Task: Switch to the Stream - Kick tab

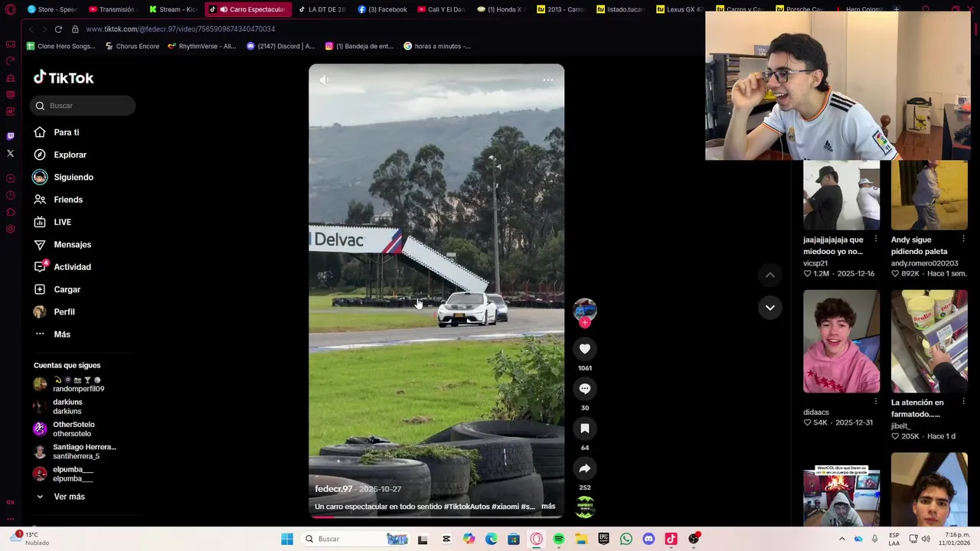Action: (x=173, y=9)
